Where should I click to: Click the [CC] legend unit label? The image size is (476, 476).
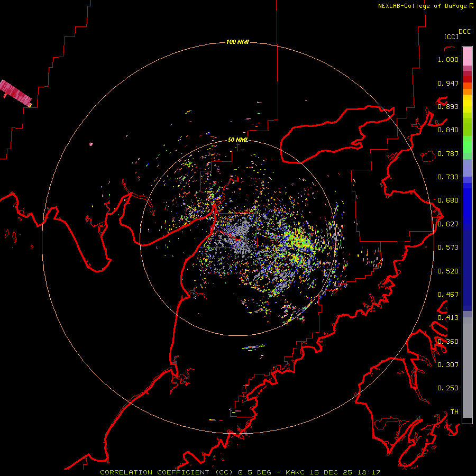pyautogui.click(x=451, y=36)
